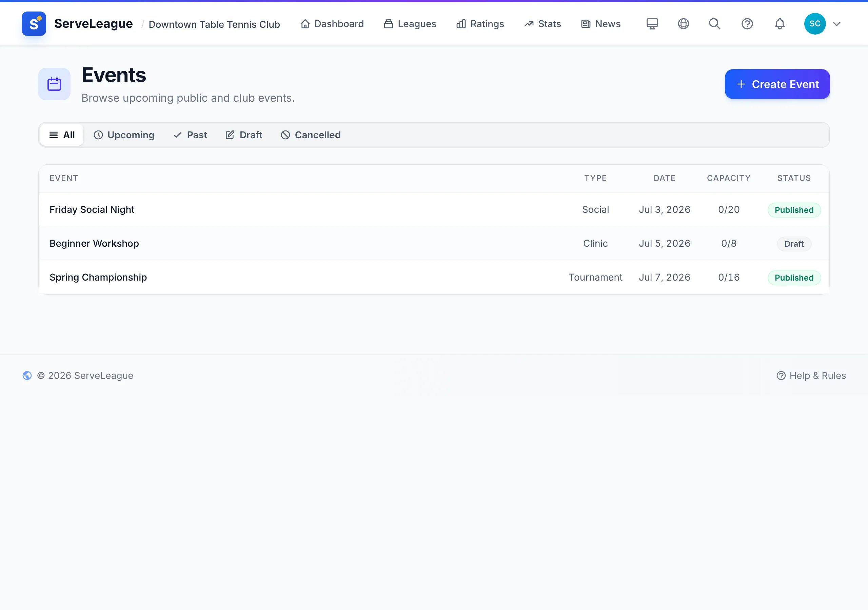Open the display monitor icon in header

point(652,24)
